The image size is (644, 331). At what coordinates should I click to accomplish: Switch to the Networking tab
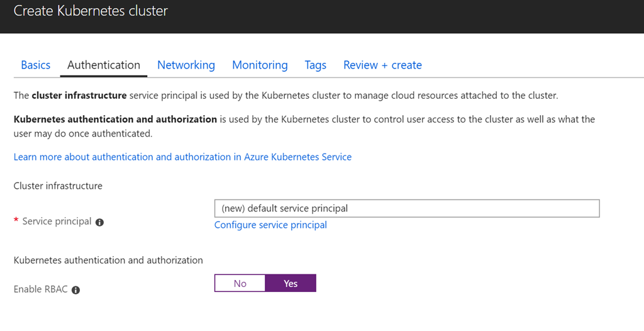(186, 65)
